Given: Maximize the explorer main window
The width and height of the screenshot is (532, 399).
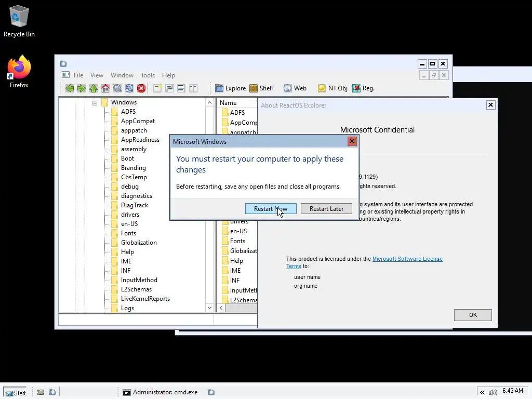Looking at the screenshot, I should point(433,64).
